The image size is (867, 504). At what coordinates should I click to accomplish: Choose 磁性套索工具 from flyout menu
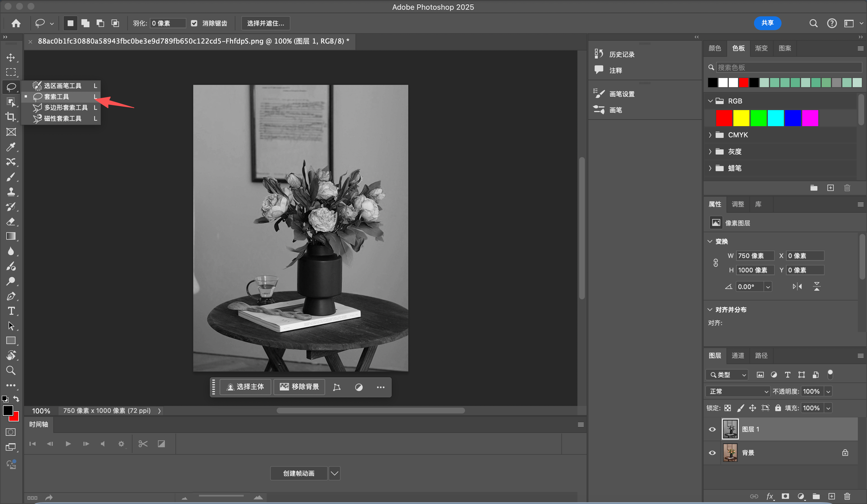(x=61, y=119)
